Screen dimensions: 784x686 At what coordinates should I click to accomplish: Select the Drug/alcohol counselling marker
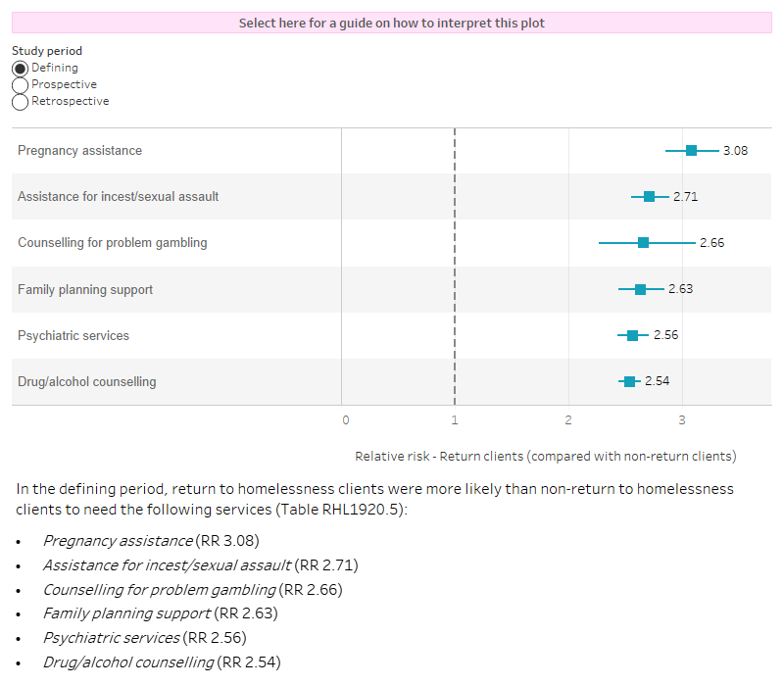tap(629, 380)
